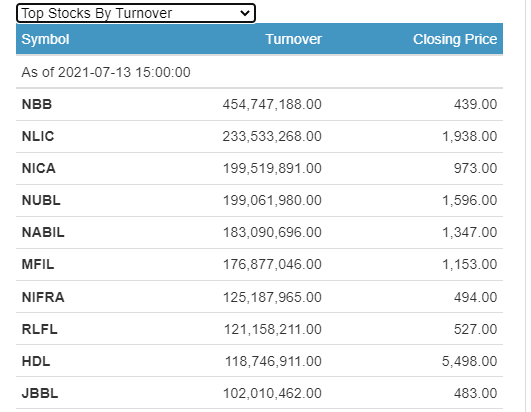Open the NICA stock symbol
The height and width of the screenshot is (412, 531).
(x=39, y=168)
